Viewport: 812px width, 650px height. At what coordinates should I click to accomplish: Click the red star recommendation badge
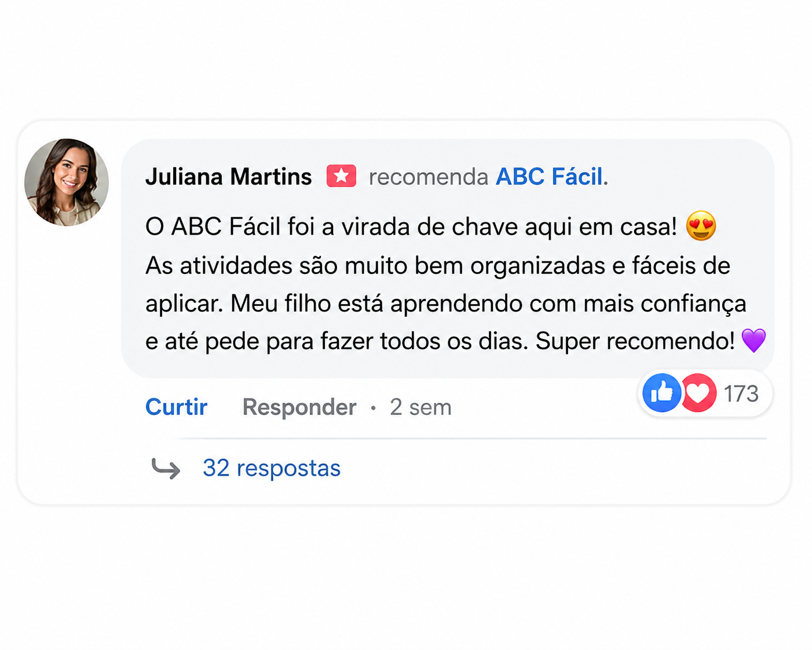(341, 176)
